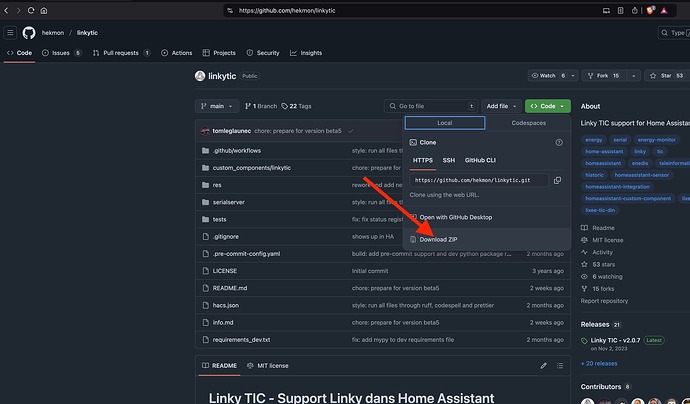Viewport: 690px width, 404px height.
Task: Open the serialserver folder
Action: [x=228, y=202]
